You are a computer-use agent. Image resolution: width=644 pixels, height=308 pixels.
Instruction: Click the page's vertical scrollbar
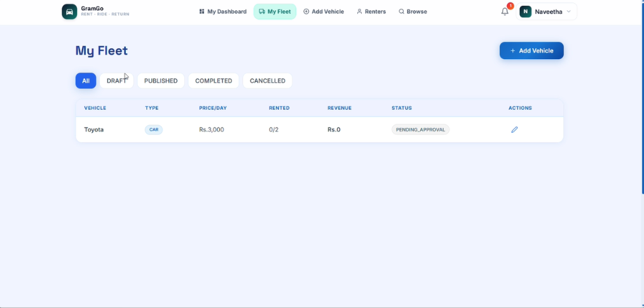(x=643, y=97)
